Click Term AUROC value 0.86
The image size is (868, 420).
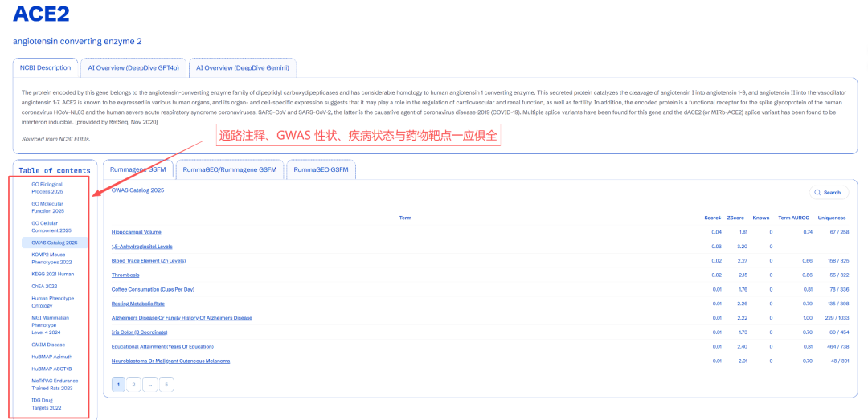(808, 275)
